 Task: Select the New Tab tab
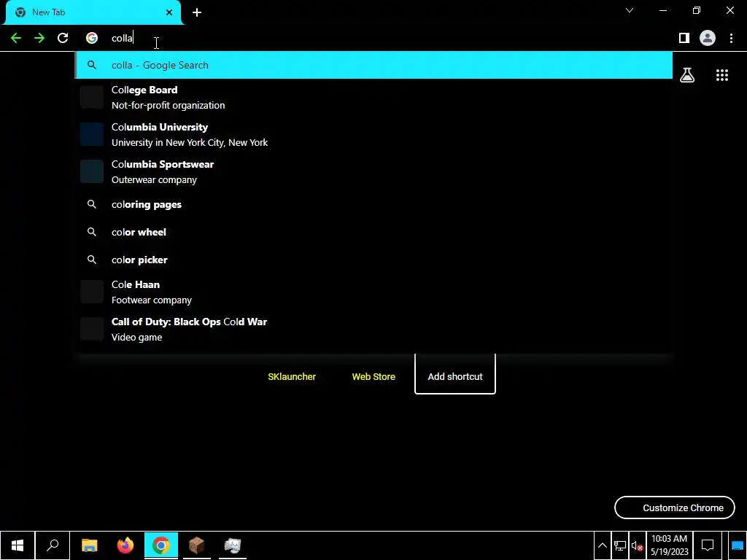(x=93, y=12)
